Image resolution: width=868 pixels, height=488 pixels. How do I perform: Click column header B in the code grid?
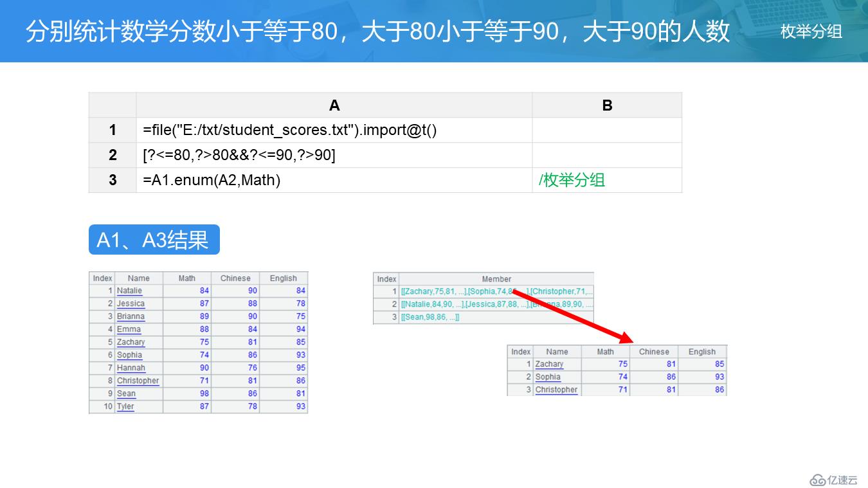tap(607, 105)
